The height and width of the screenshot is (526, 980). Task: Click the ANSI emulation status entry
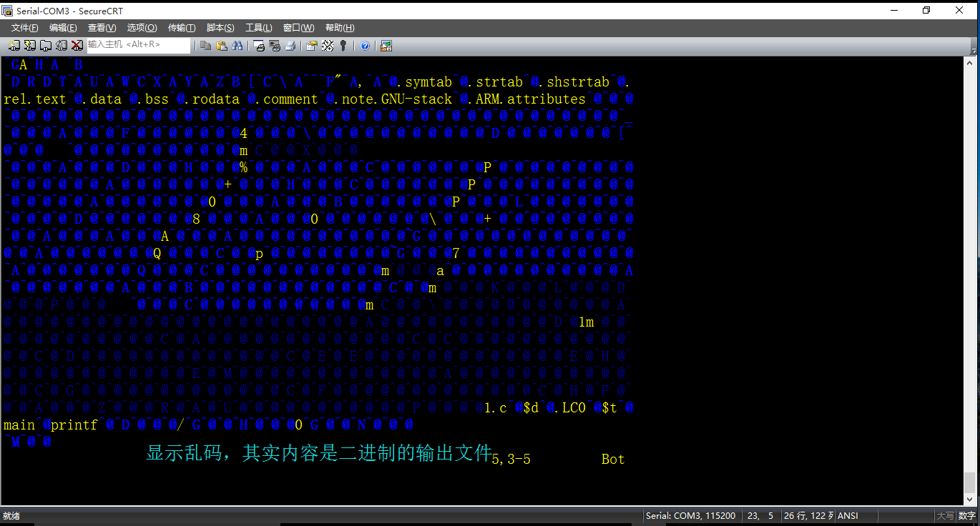pos(848,516)
